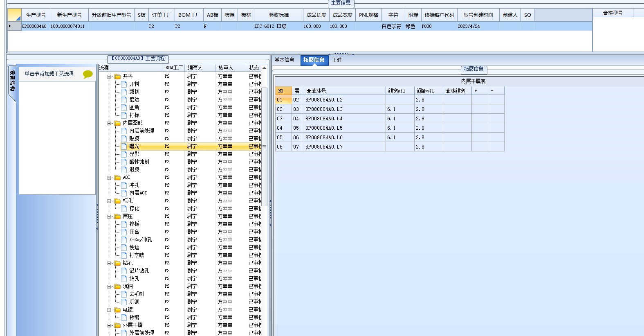Collapse the 内层图形 folder node
This screenshot has height=336, width=644.
click(x=109, y=123)
